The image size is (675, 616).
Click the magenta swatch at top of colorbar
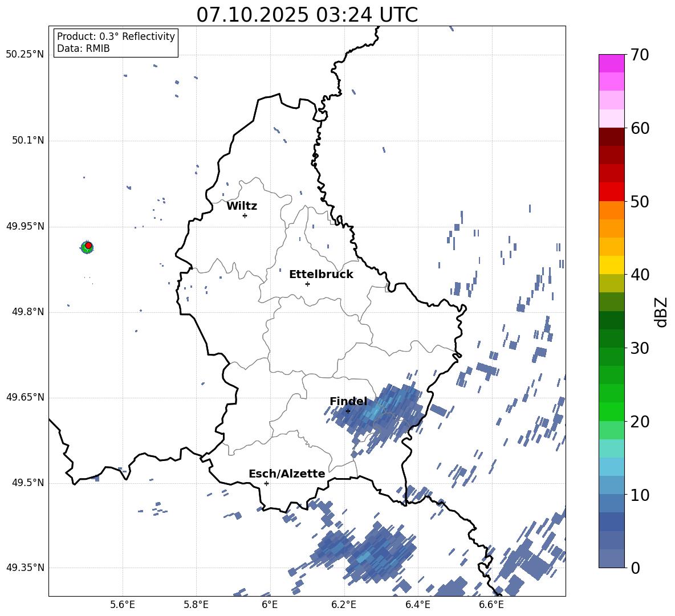[611, 63]
